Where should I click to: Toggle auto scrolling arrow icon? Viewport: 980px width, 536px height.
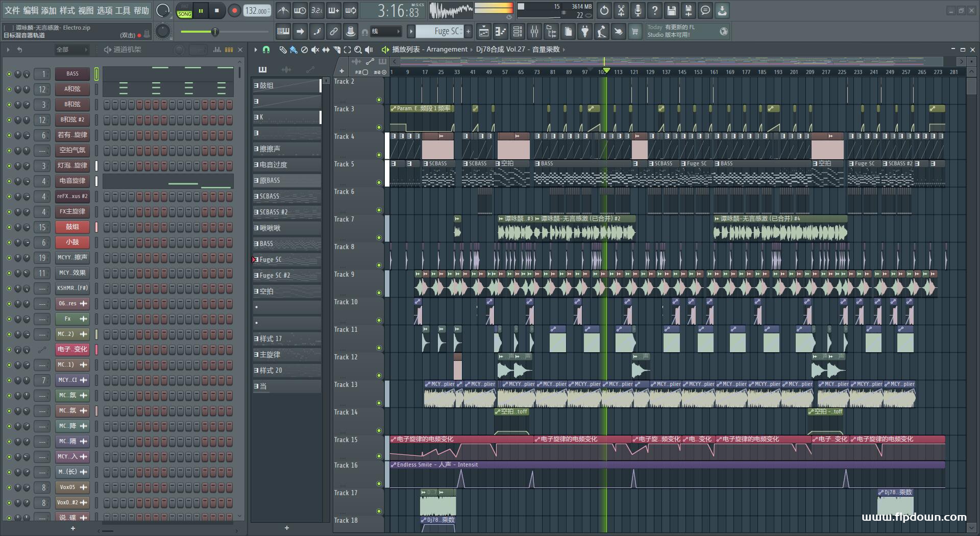click(x=300, y=32)
